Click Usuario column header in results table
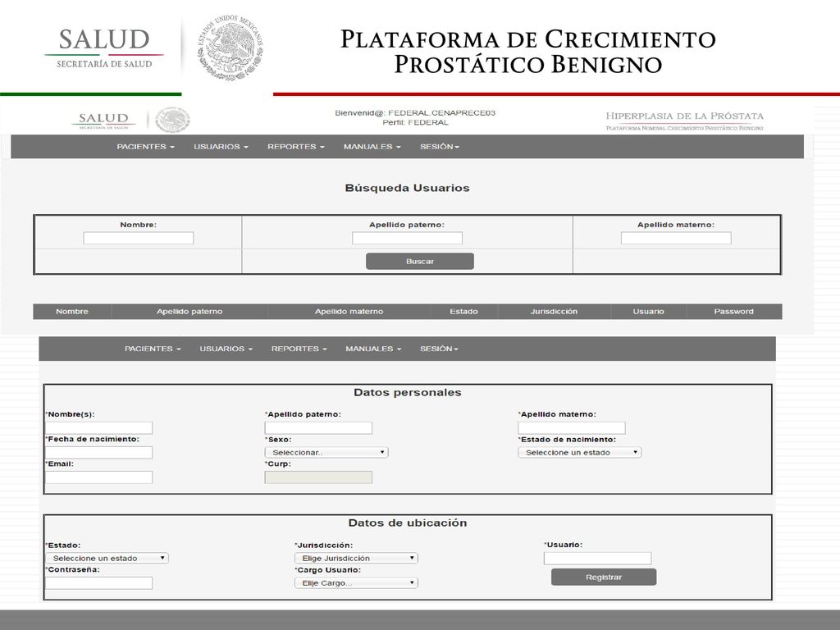840x630 pixels. click(649, 311)
